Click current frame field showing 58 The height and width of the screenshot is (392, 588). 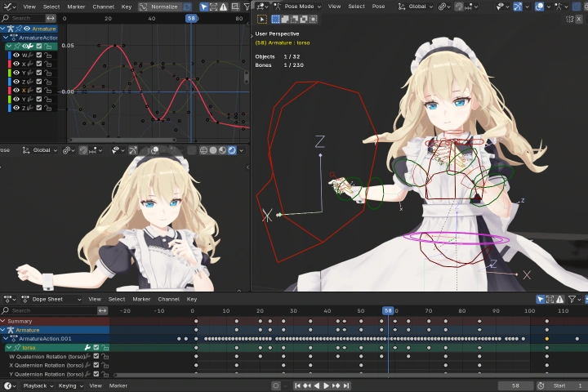coord(515,385)
